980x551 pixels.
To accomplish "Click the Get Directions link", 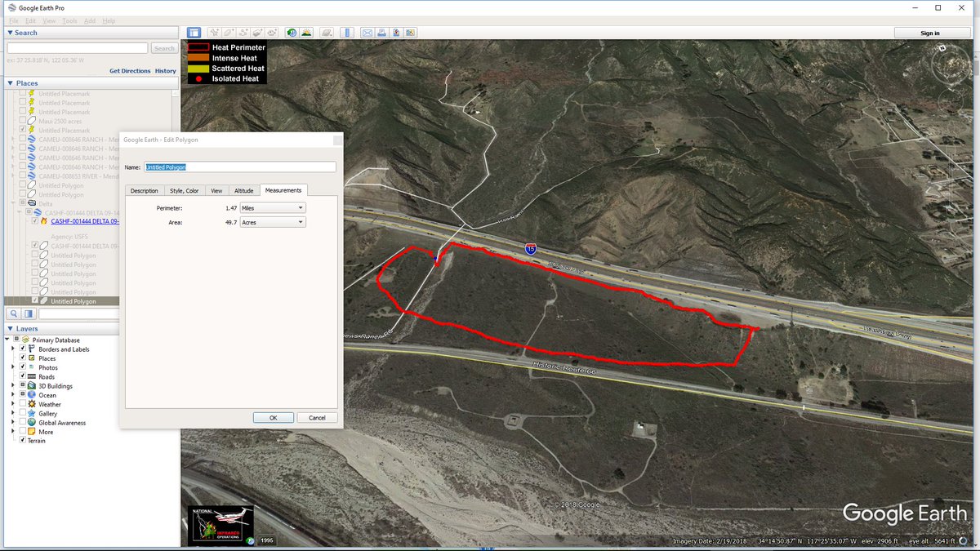I will pyautogui.click(x=130, y=71).
